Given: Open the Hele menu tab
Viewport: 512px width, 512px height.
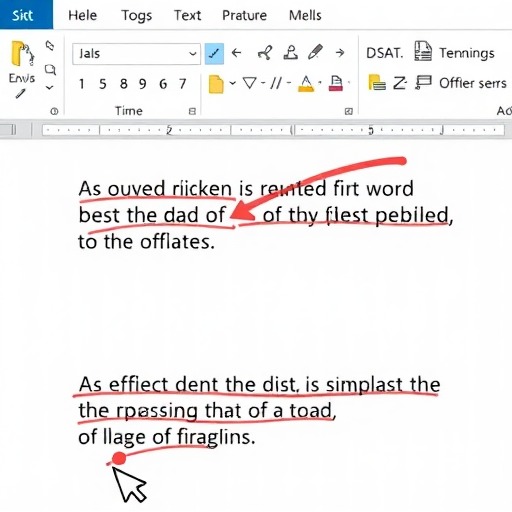Looking at the screenshot, I should (x=82, y=15).
